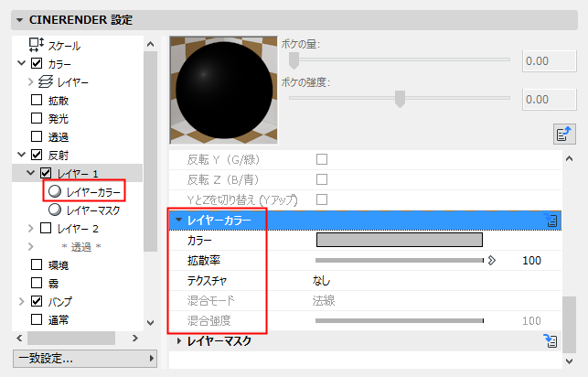Enable the 霧 checkbox
The image size is (588, 377).
click(37, 283)
